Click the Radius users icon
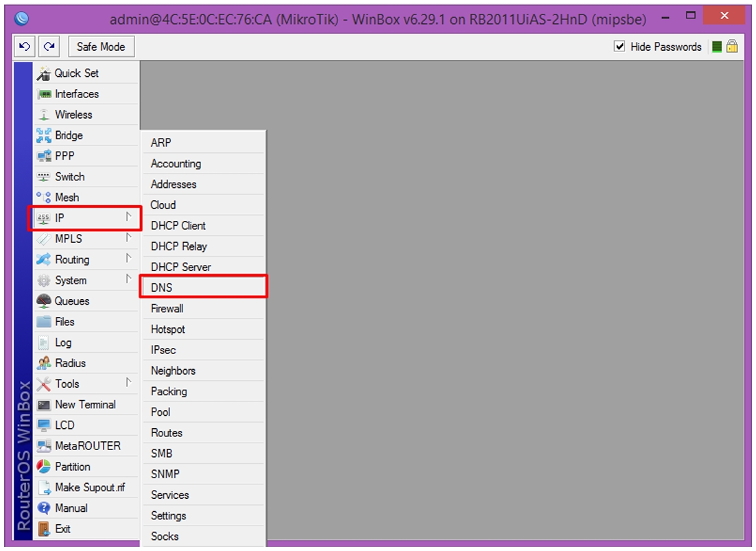The height and width of the screenshot is (551, 756). click(x=44, y=363)
